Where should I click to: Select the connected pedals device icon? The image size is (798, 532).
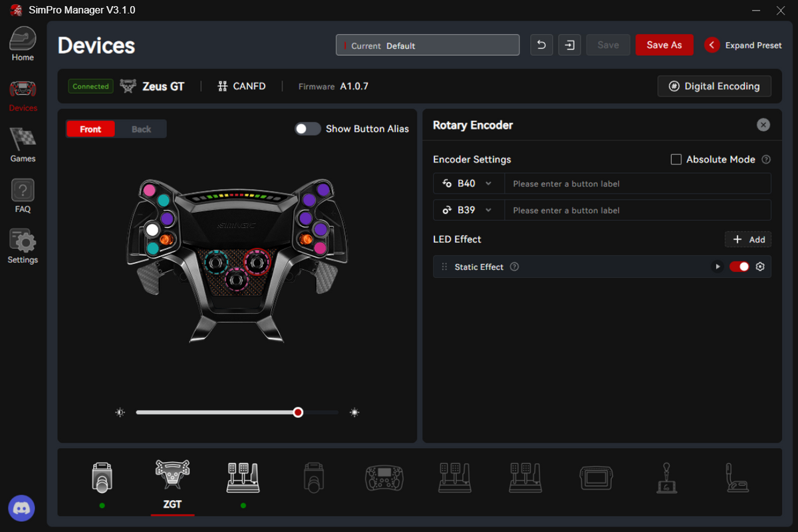tap(243, 477)
